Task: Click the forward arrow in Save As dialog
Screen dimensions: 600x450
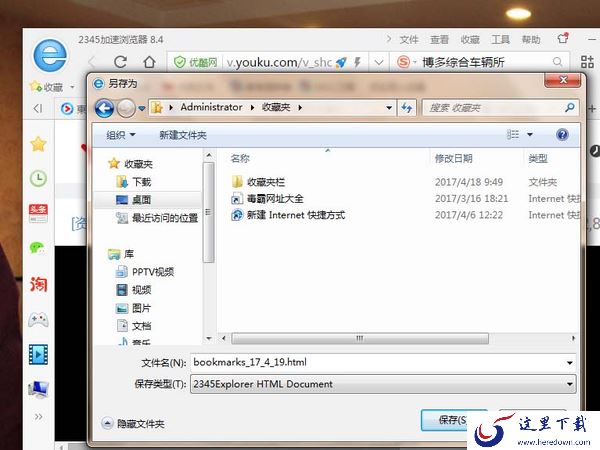Action: click(x=126, y=108)
